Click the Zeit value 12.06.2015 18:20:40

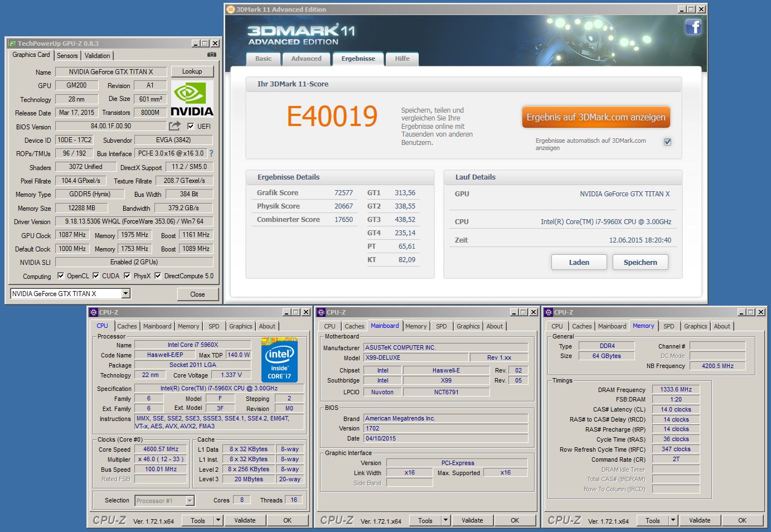[640, 240]
